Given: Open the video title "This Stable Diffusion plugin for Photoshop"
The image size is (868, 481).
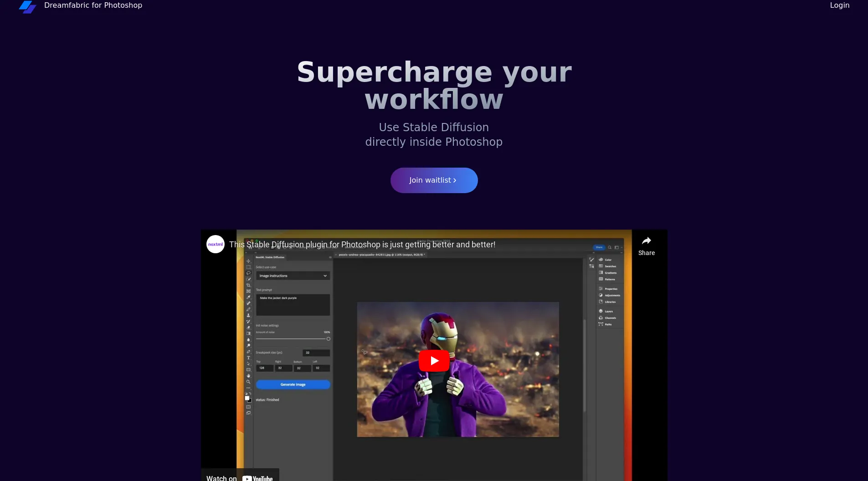Looking at the screenshot, I should (362, 245).
